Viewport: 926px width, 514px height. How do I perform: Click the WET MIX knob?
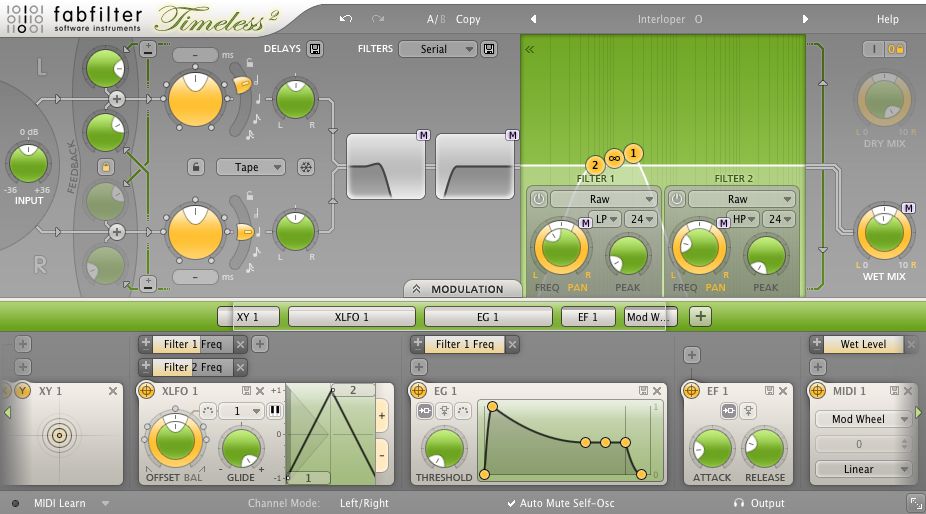click(884, 232)
